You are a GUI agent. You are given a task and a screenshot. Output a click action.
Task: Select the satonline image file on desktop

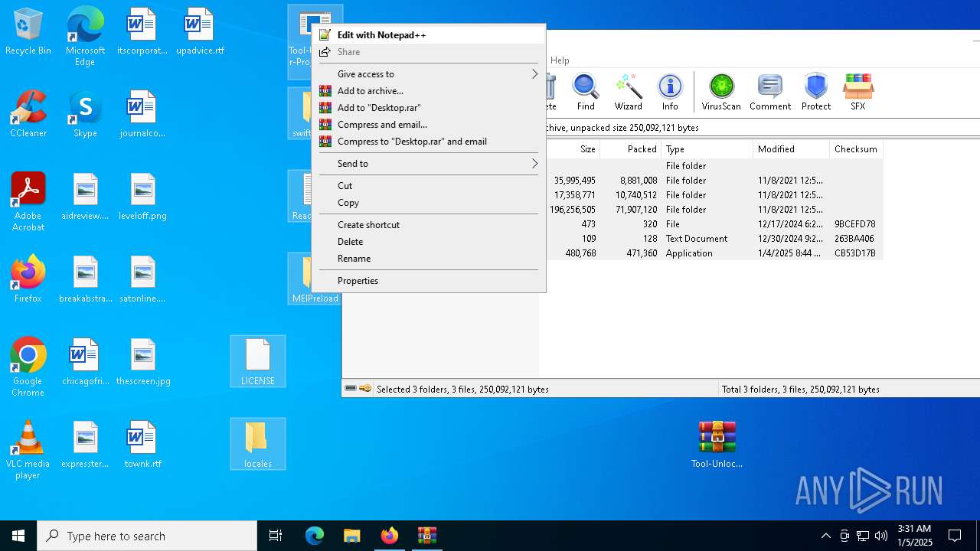click(x=142, y=279)
